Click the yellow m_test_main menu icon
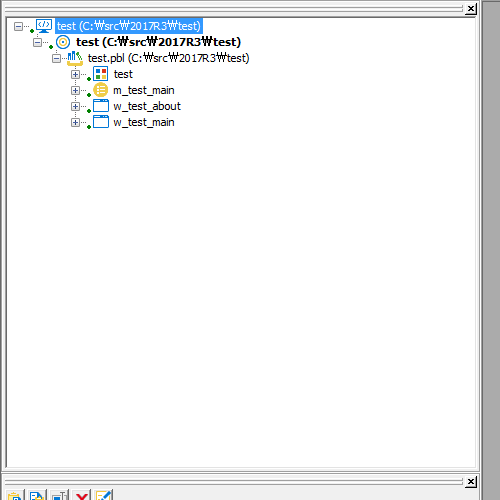The image size is (500, 500). pos(100,90)
